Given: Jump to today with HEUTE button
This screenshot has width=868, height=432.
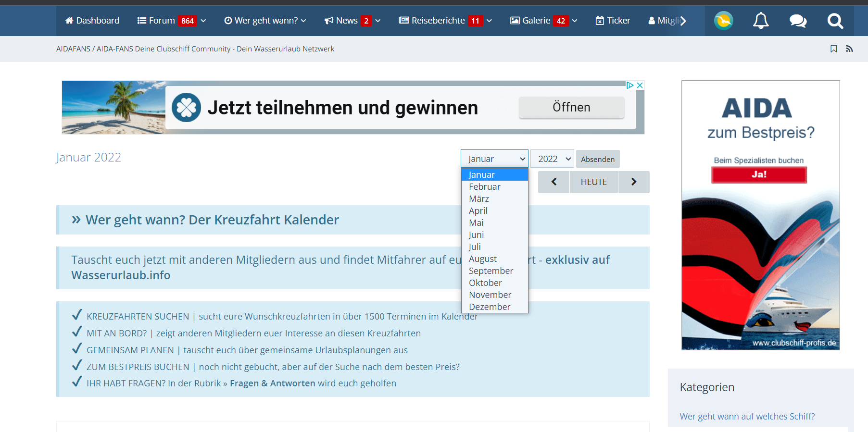Looking at the screenshot, I should [593, 182].
